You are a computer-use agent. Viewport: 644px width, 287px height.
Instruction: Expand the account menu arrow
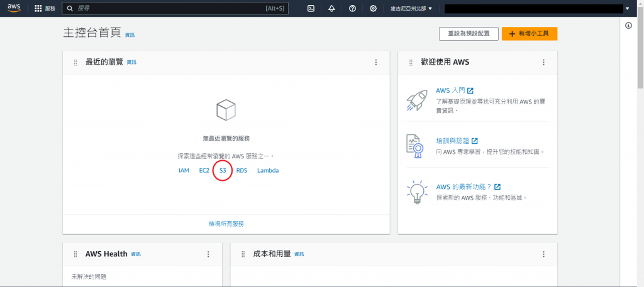pos(627,8)
